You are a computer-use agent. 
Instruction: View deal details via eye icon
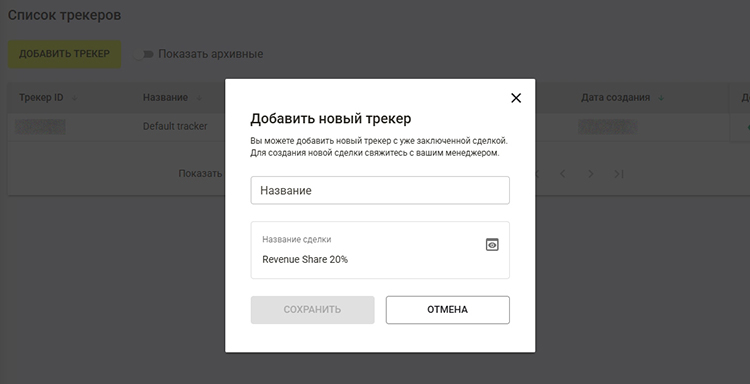pyautogui.click(x=492, y=245)
